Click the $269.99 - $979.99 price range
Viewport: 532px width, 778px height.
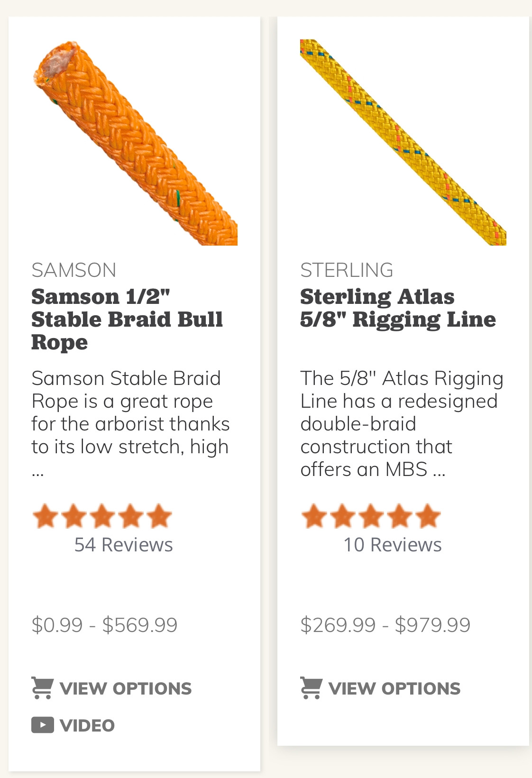click(385, 625)
